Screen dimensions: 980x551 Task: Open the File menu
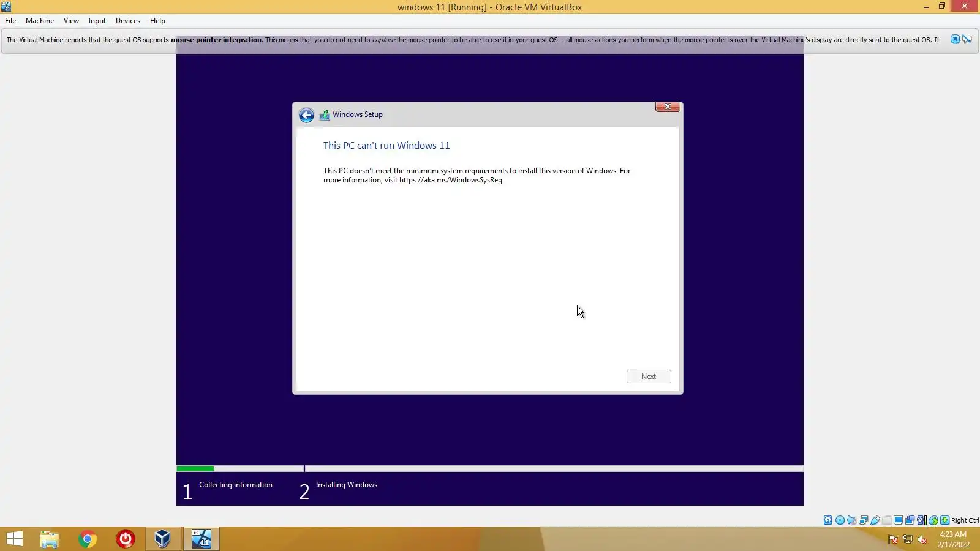[x=10, y=21]
